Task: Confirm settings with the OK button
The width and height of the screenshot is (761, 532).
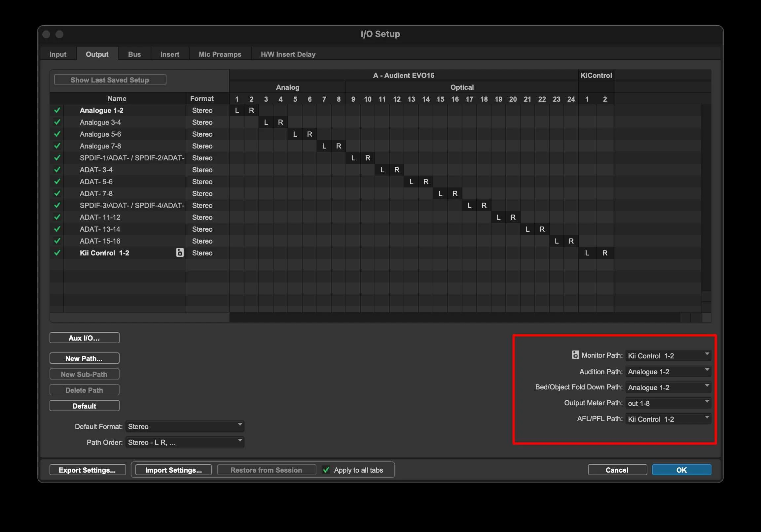Action: (x=681, y=470)
